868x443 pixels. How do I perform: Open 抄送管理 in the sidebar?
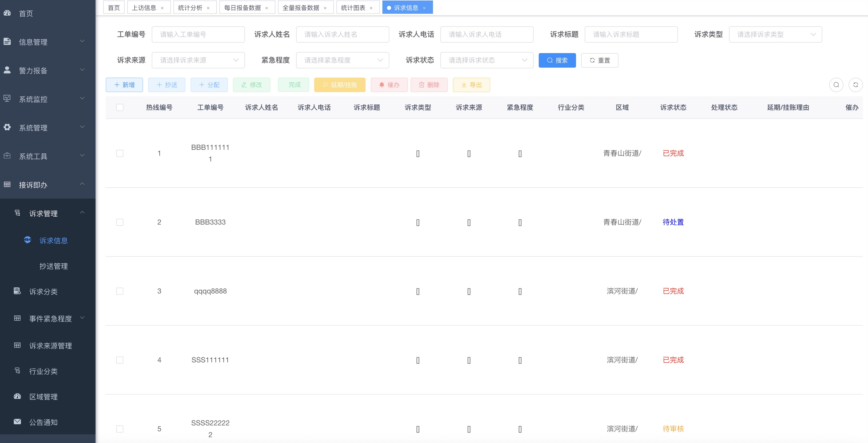click(54, 266)
